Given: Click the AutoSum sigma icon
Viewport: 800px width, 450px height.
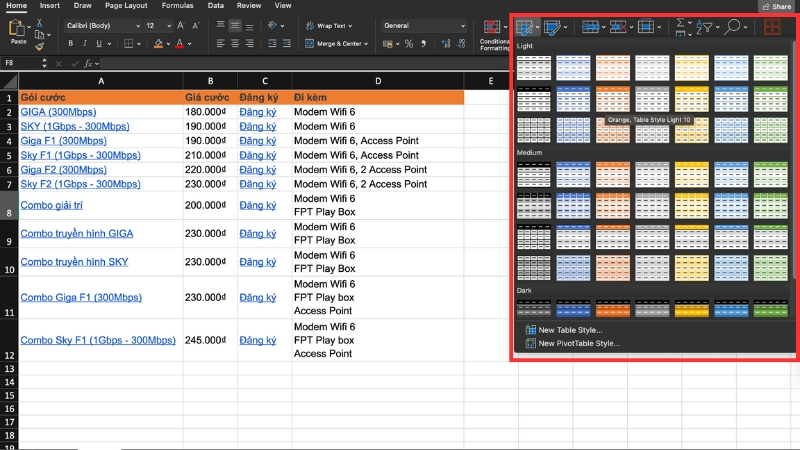Looking at the screenshot, I should pos(681,23).
